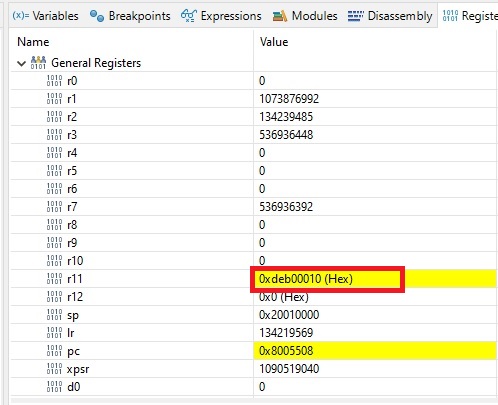This screenshot has width=498, height=405.
Task: Click the r9 register icon
Action: point(54,243)
